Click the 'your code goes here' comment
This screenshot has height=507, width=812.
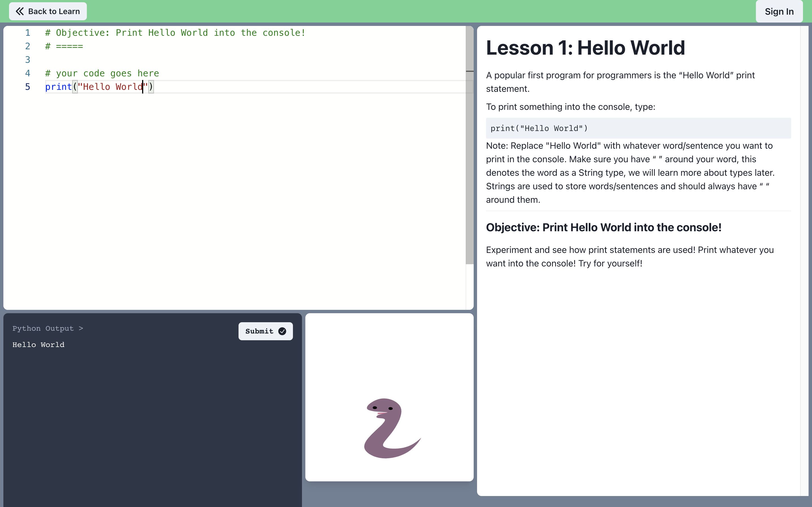102,74
